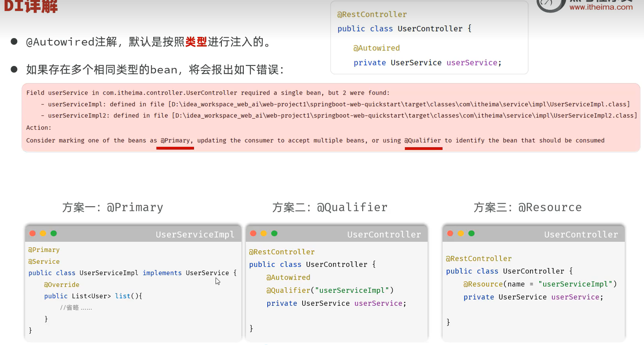Screen dimensions: 644x345
Task: Select the 方案二: @Qualifier heading
Action: coord(330,207)
